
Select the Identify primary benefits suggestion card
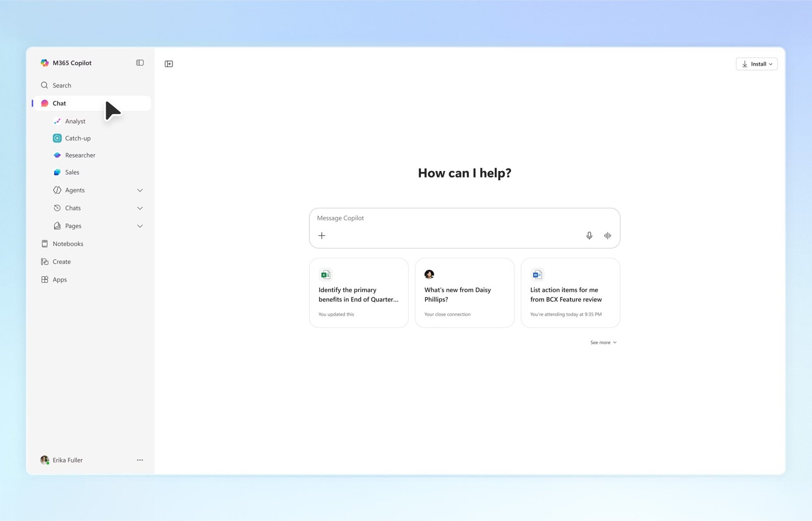pos(359,293)
